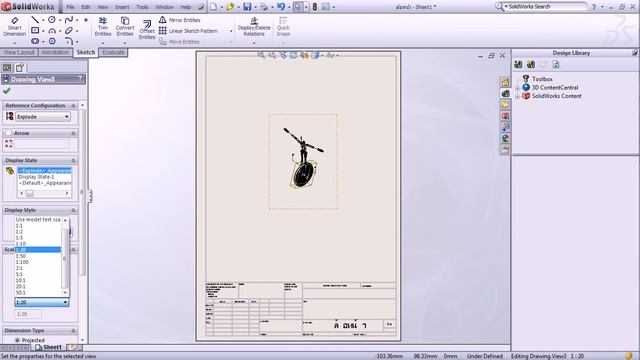Select the Circle sketch tool
Viewport: 640px width, 360px height.
[52, 20]
